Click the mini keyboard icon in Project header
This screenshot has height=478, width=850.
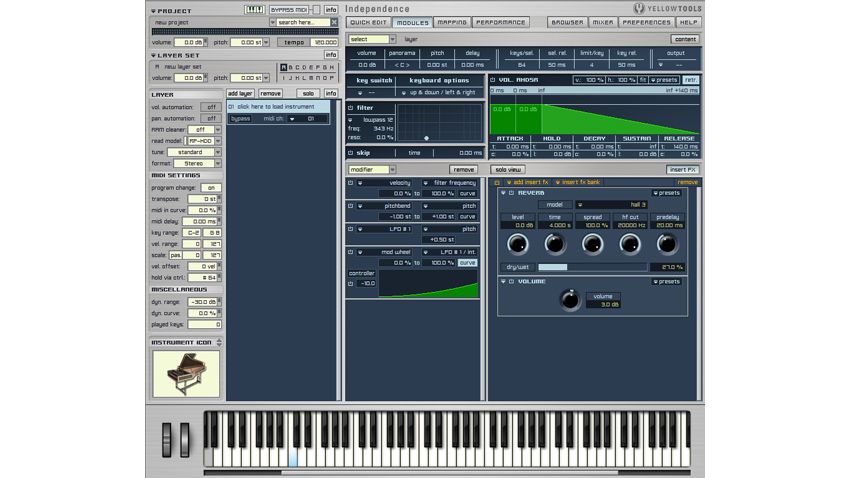254,10
